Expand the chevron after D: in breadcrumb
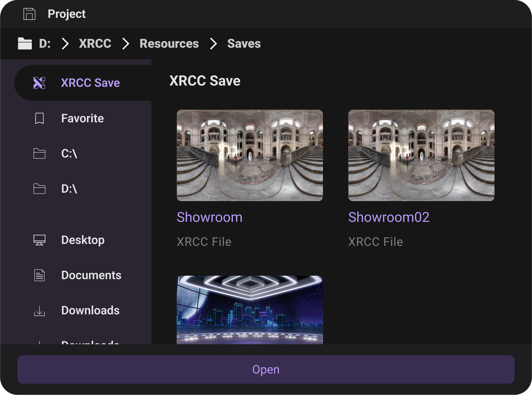The height and width of the screenshot is (395, 532). coord(65,43)
